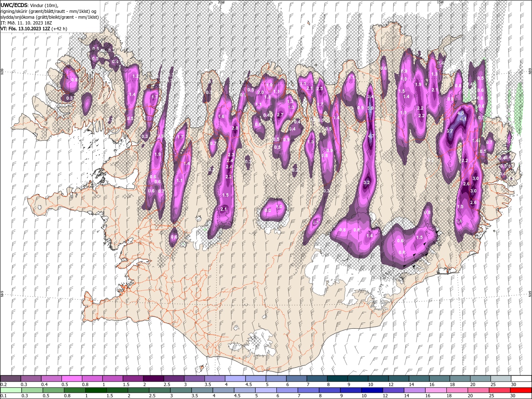Select top legend dark teal swatch at 8

pos(337,379)
